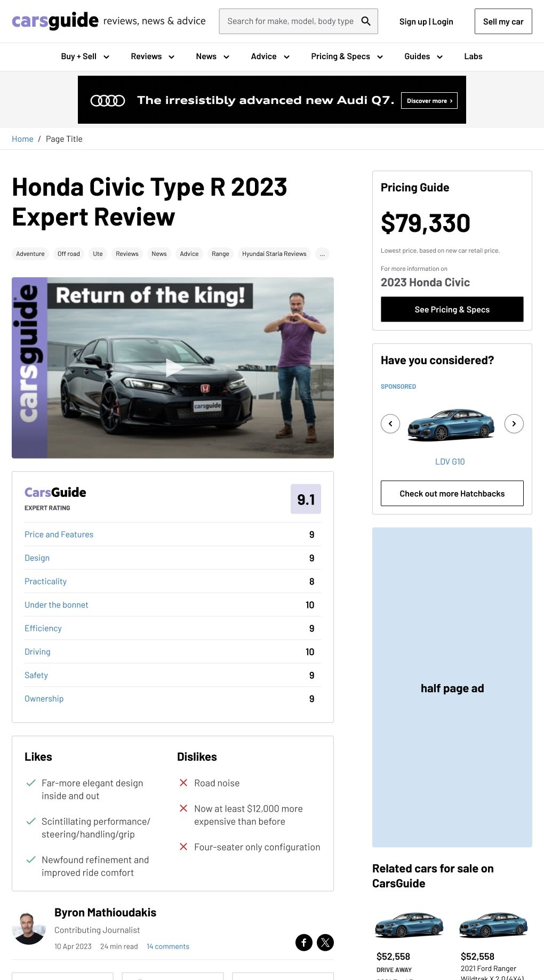Screen dimensions: 544x980
Task: Show next car in Have you considered carousel
Action: tap(514, 424)
